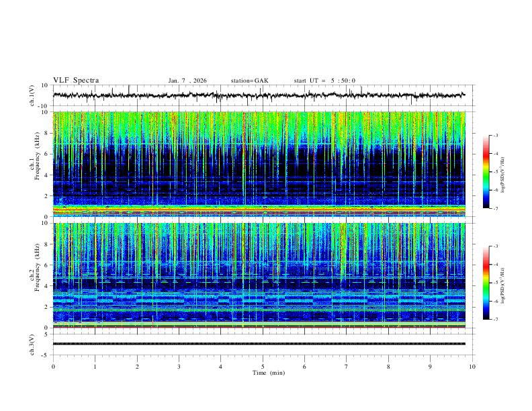This screenshot has width=532, height=411.
Task: Select the ch.1 colorbar "log(PSD)(V²/Hz)" label
Action: pyautogui.click(x=503, y=175)
